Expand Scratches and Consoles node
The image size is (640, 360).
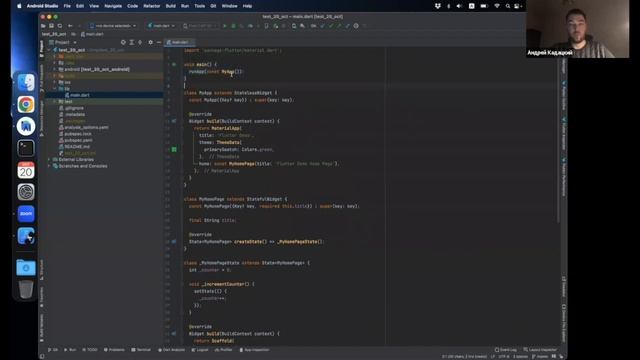coord(50,166)
